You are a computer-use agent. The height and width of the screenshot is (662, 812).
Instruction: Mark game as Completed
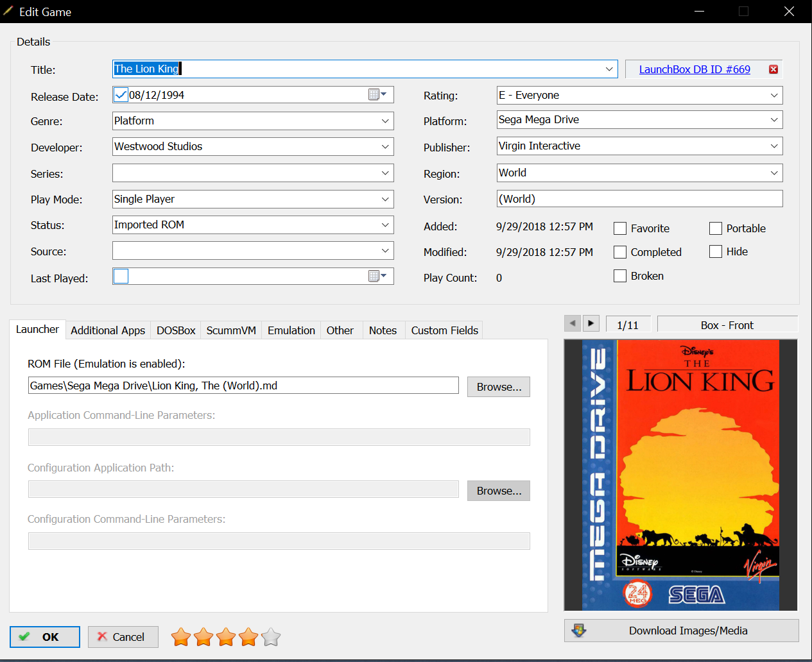620,252
